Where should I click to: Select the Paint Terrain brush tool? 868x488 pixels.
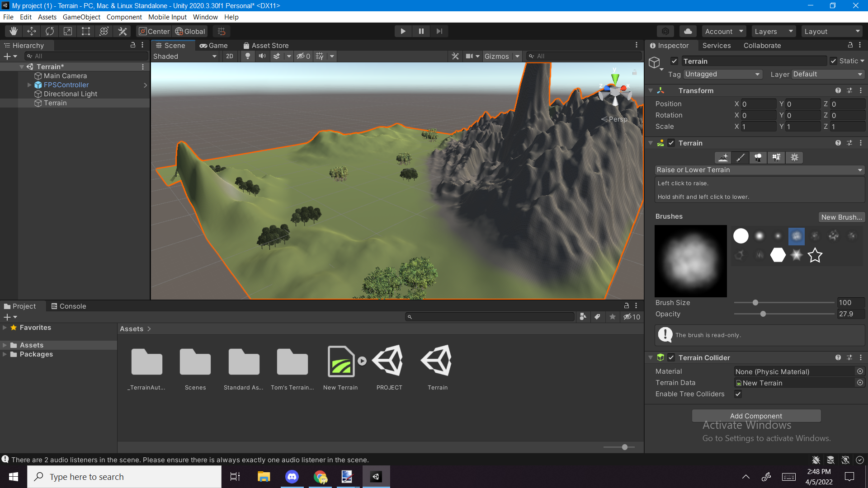741,157
